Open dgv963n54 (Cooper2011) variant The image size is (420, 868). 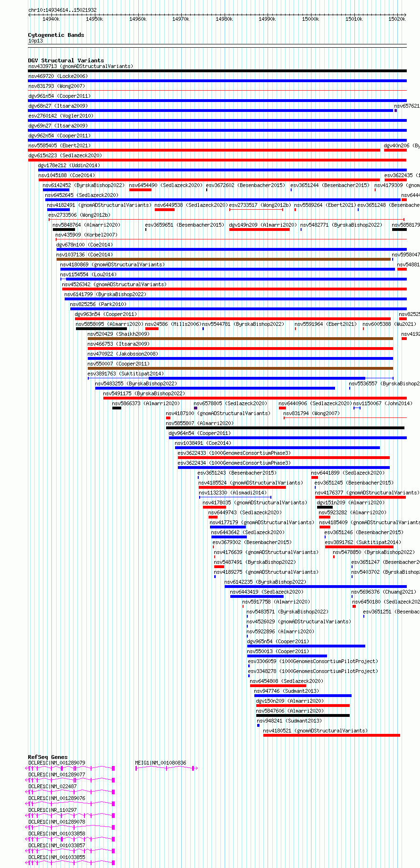tap(233, 319)
